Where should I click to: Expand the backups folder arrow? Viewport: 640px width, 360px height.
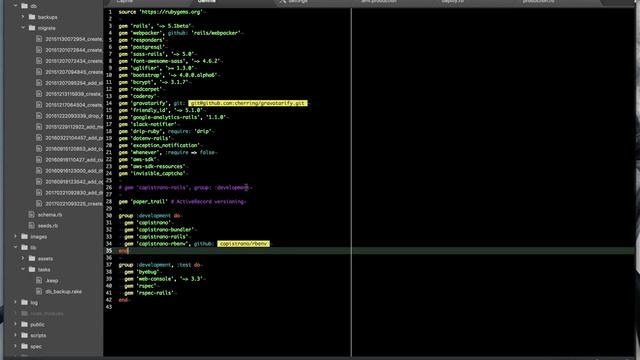tap(23, 17)
